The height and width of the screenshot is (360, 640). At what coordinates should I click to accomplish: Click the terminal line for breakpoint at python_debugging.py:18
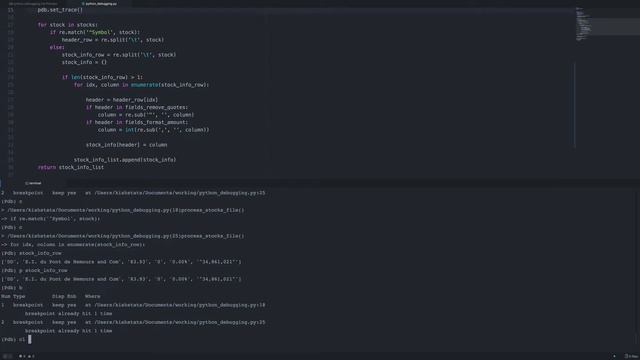pos(133,305)
